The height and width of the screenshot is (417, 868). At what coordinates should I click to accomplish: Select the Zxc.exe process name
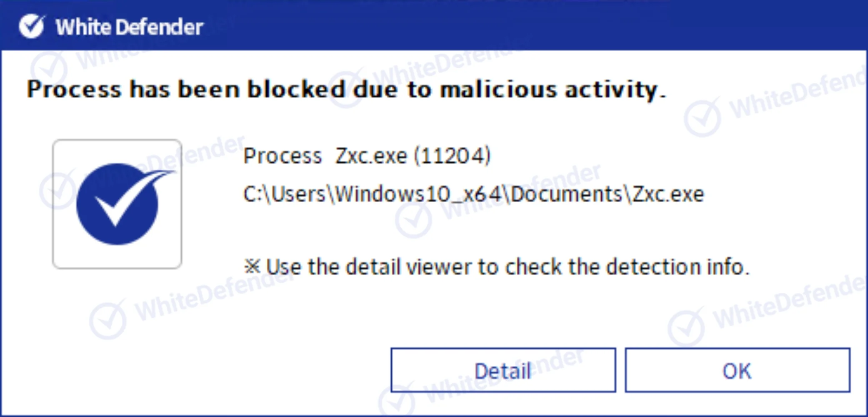click(x=371, y=156)
